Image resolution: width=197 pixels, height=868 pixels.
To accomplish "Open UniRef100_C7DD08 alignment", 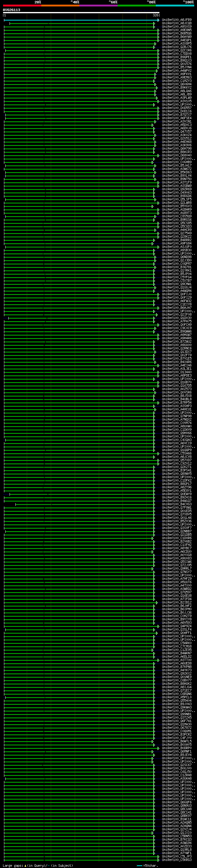I will 177,54.
